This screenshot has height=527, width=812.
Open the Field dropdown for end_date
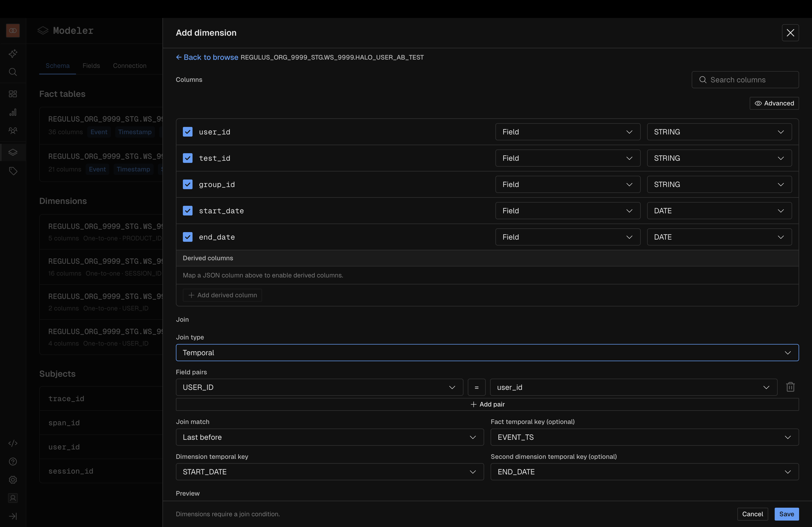tap(568, 237)
